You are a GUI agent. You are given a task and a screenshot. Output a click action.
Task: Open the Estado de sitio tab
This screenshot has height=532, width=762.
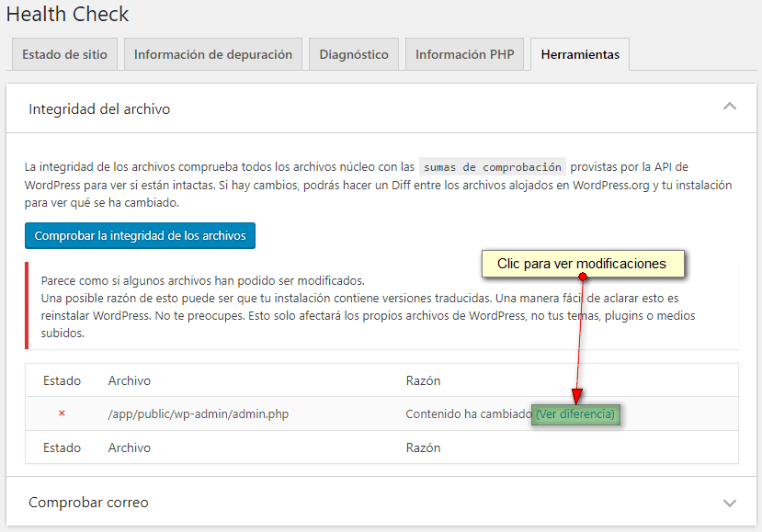tap(64, 54)
